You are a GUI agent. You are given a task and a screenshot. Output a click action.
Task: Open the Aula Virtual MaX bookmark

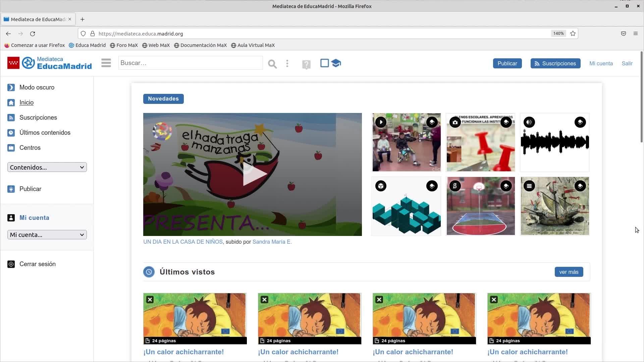tap(253, 45)
